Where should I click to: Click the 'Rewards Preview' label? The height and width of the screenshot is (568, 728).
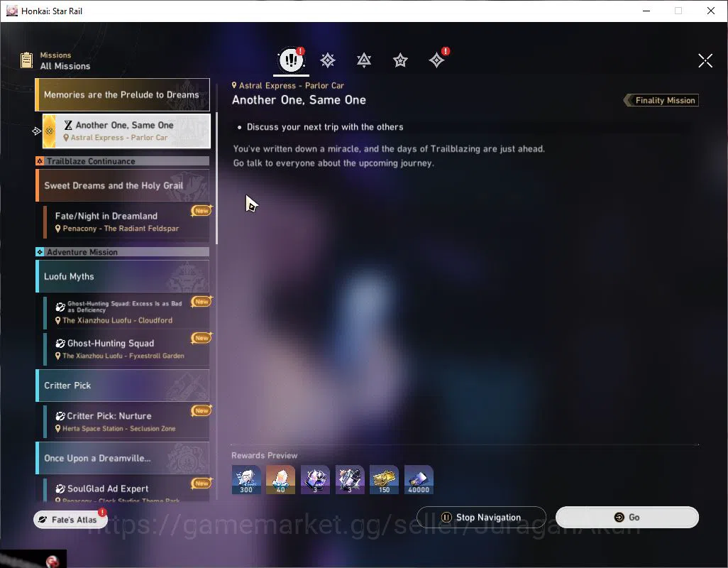tap(264, 456)
